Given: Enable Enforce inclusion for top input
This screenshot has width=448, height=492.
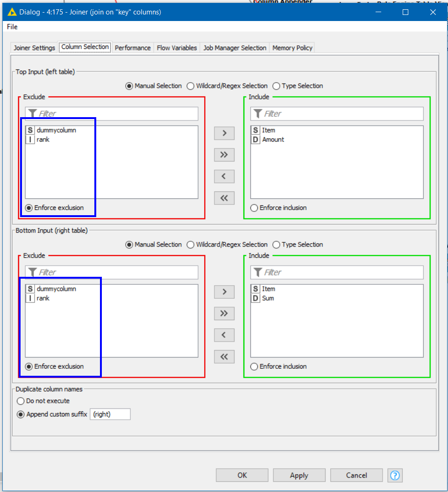Looking at the screenshot, I should pos(254,208).
